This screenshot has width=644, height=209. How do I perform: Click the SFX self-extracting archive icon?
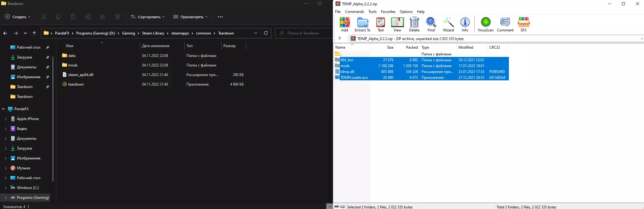[x=523, y=24]
